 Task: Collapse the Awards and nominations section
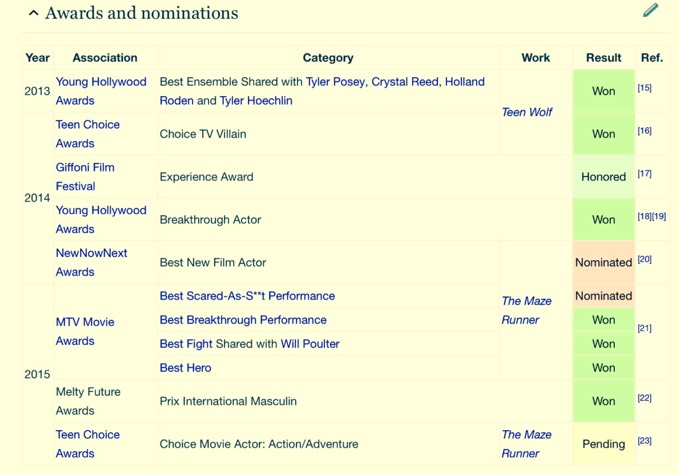click(33, 14)
